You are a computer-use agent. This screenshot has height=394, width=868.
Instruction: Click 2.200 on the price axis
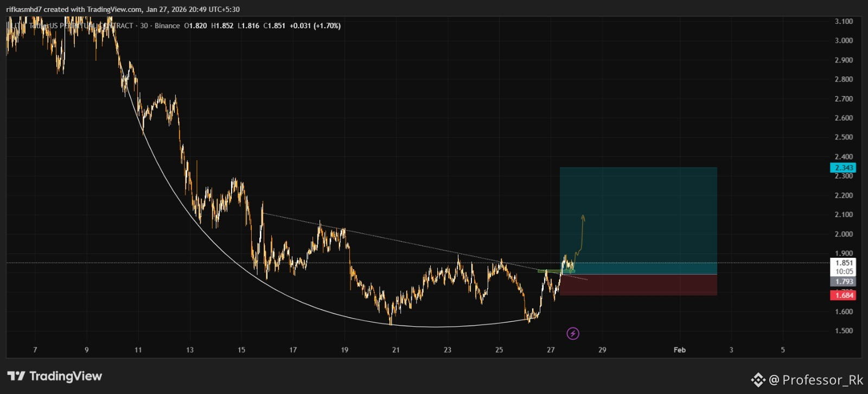[844, 195]
